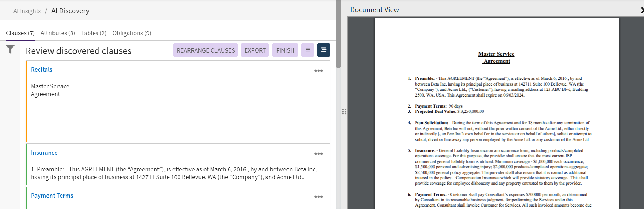Viewport: 644px width, 209px height.
Task: Select the expanded clause view icon
Action: pyautogui.click(x=324, y=50)
